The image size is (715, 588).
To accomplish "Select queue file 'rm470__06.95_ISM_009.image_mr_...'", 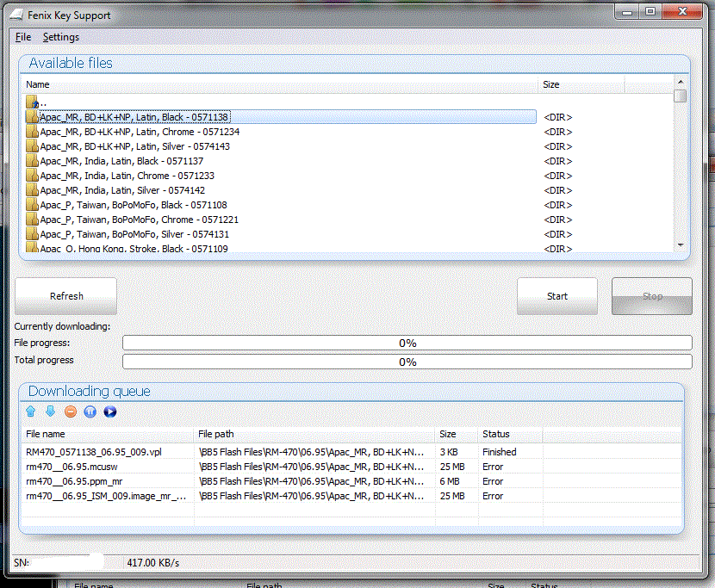I will (106, 496).
